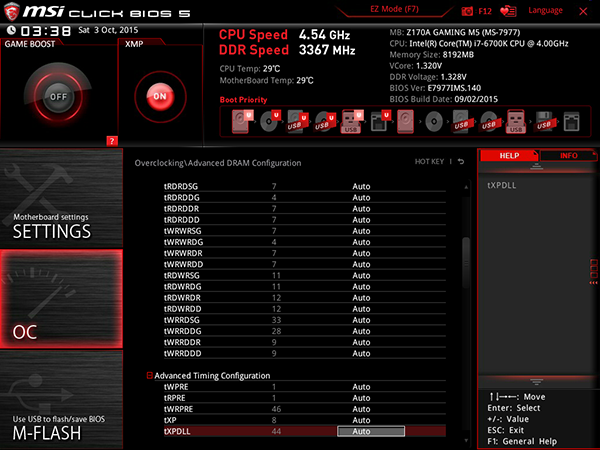The image size is (600, 450).
Task: Click the MSI dragon shield logo
Action: [x=11, y=11]
